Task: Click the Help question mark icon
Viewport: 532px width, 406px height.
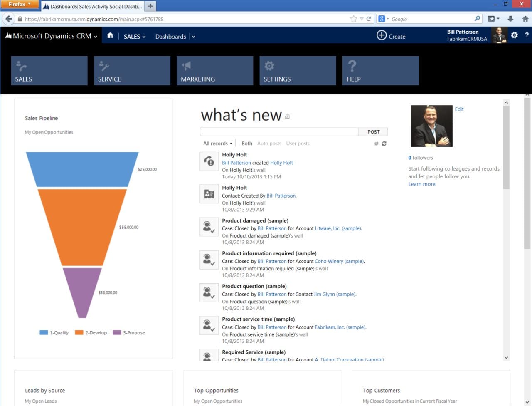Action: 527,36
